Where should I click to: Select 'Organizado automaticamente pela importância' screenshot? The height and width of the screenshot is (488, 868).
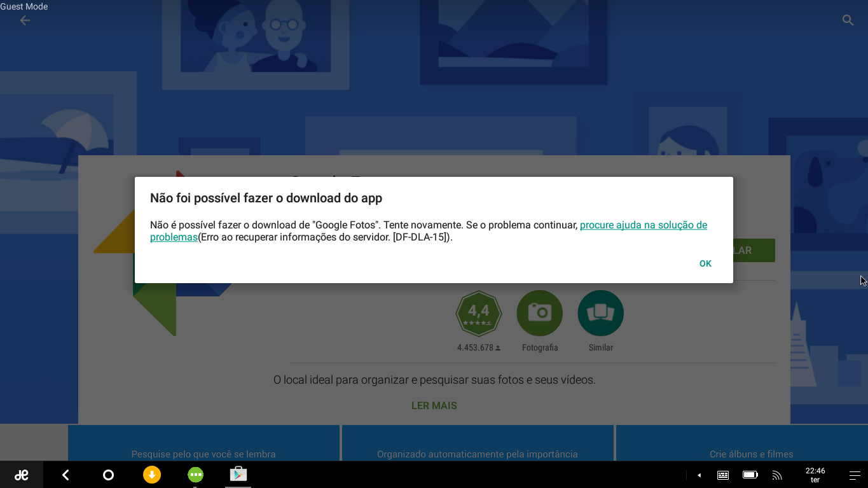(478, 443)
